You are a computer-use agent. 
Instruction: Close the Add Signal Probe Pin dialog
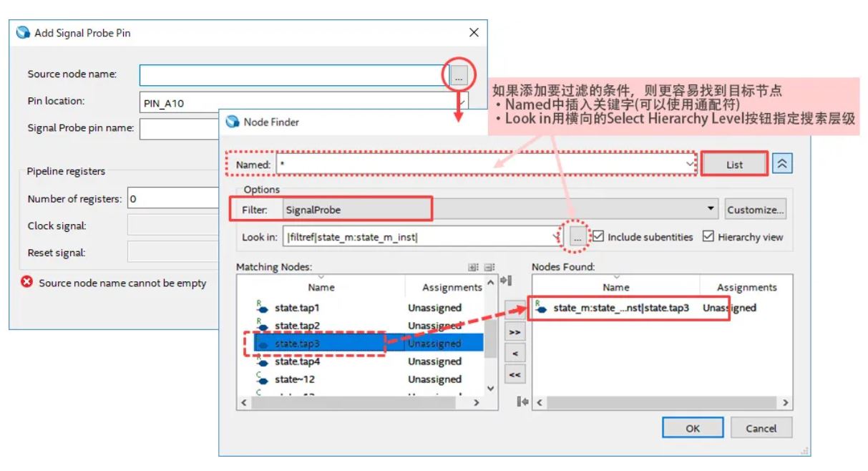tap(473, 33)
